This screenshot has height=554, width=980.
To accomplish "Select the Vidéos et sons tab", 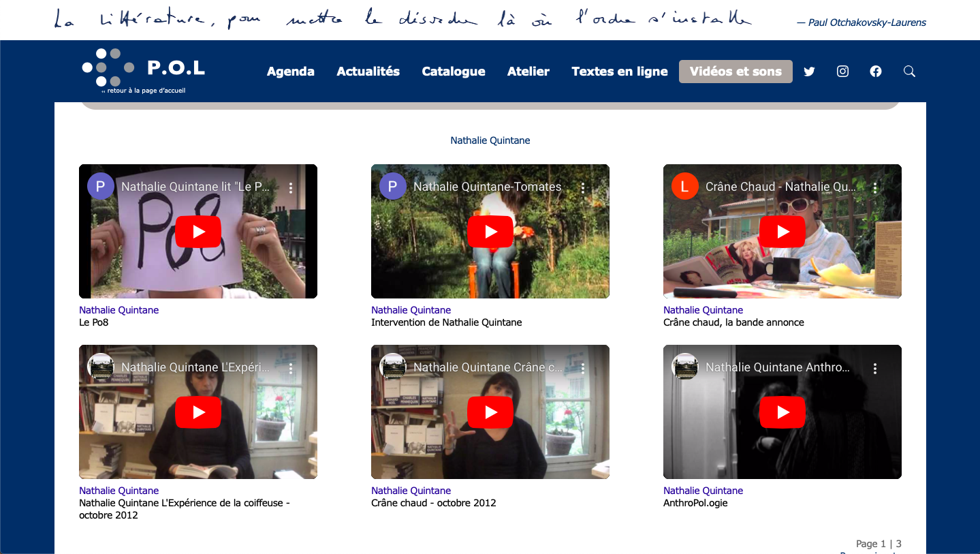I will pyautogui.click(x=736, y=72).
